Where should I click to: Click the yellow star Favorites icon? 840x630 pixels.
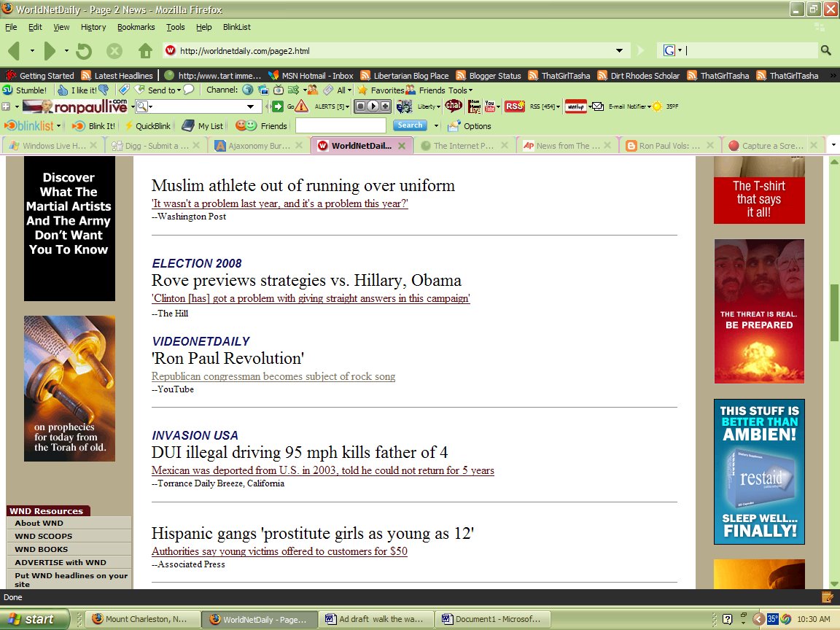pyautogui.click(x=362, y=90)
